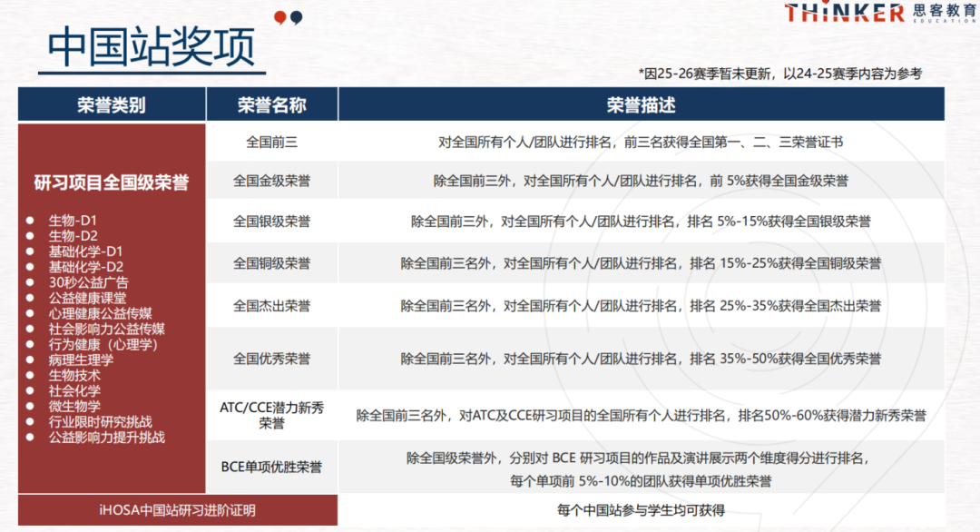Click the 全国前三 honor name cell
This screenshot has height=532, width=980.
click(x=271, y=143)
